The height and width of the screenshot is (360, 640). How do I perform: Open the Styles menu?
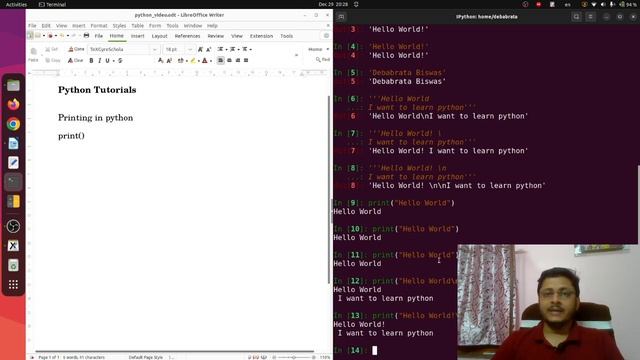[119, 26]
